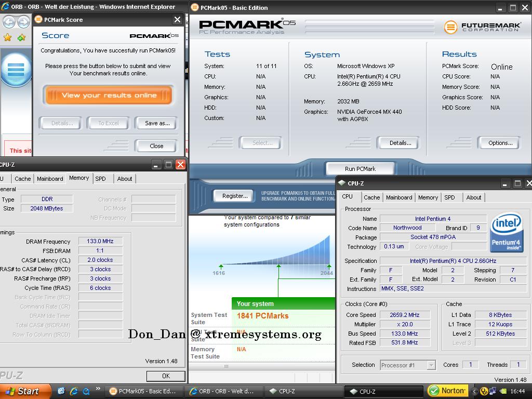This screenshot has height=399, width=532.
Task: Click the IE Forward arrow button
Action: point(23,22)
